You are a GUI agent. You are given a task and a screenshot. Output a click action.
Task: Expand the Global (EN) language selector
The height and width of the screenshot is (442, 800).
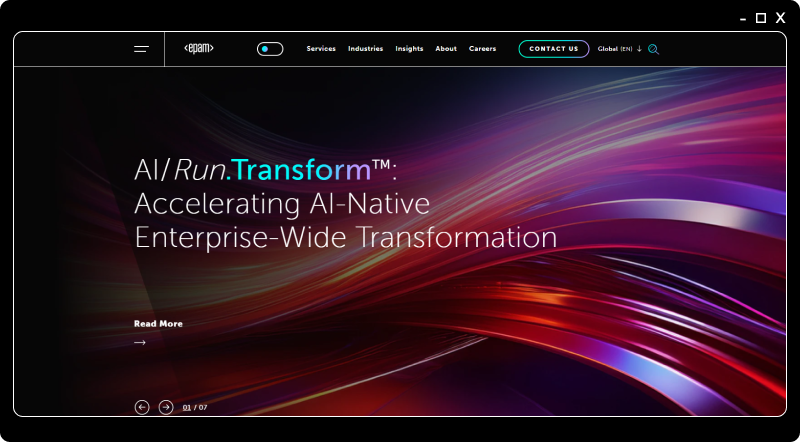pos(619,49)
